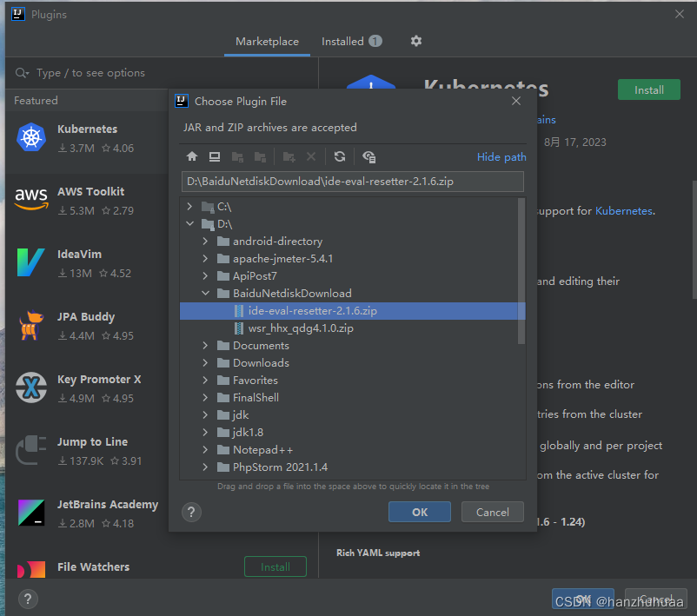Viewport: 697px width, 616px height.
Task: Click the Hide path link
Action: pyautogui.click(x=501, y=157)
